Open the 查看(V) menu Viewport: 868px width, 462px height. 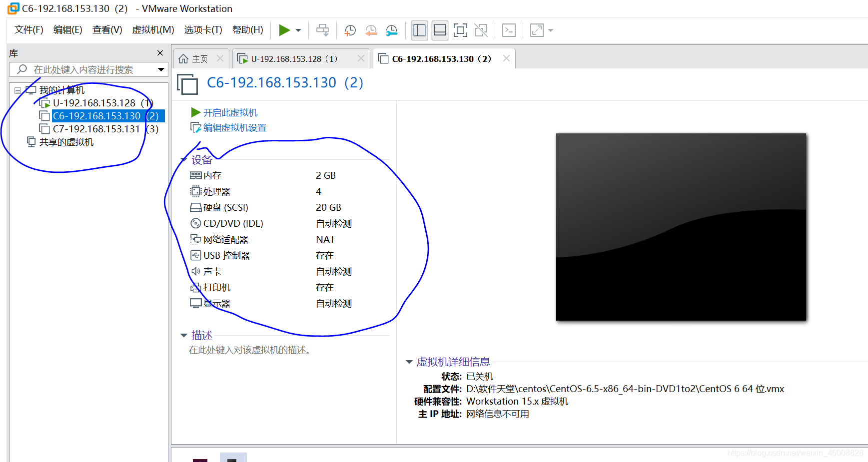tap(107, 30)
